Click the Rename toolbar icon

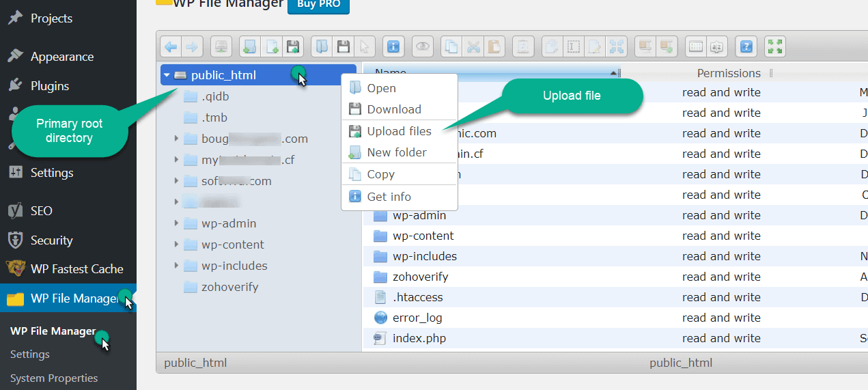574,46
